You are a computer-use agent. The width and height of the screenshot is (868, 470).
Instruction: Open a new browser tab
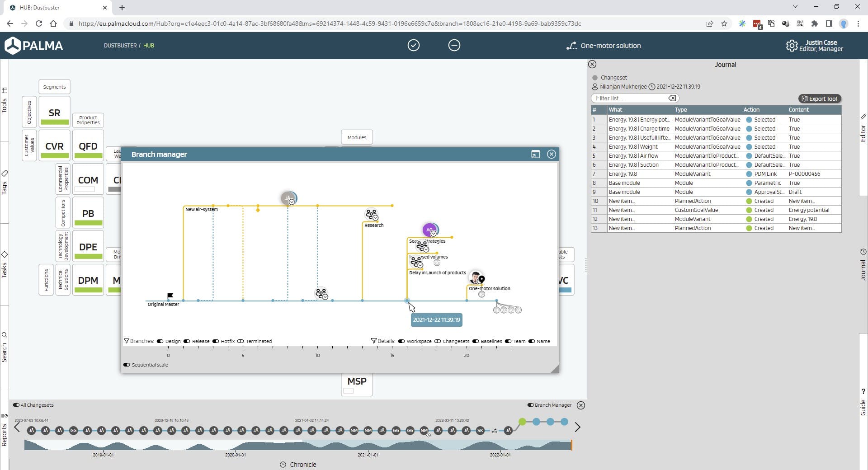122,8
